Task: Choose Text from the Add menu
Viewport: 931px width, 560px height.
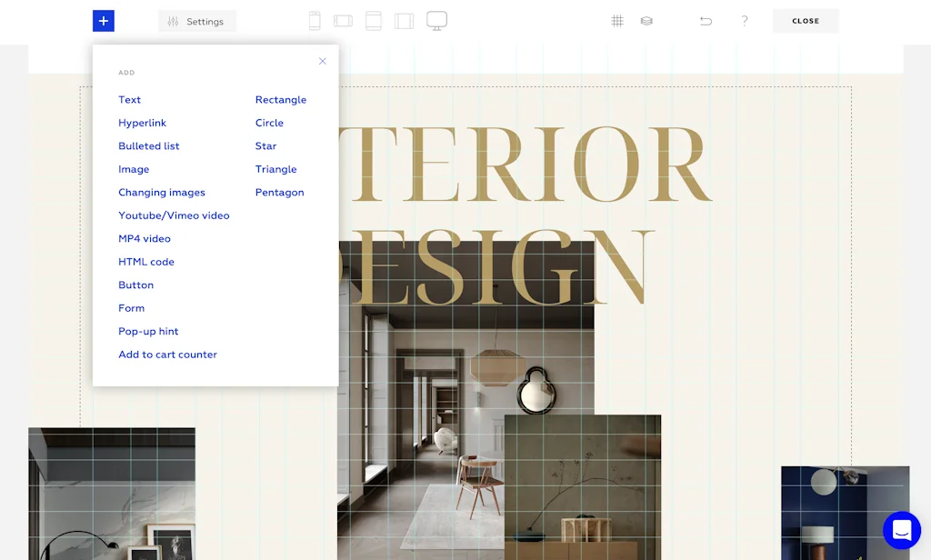Action: [130, 100]
